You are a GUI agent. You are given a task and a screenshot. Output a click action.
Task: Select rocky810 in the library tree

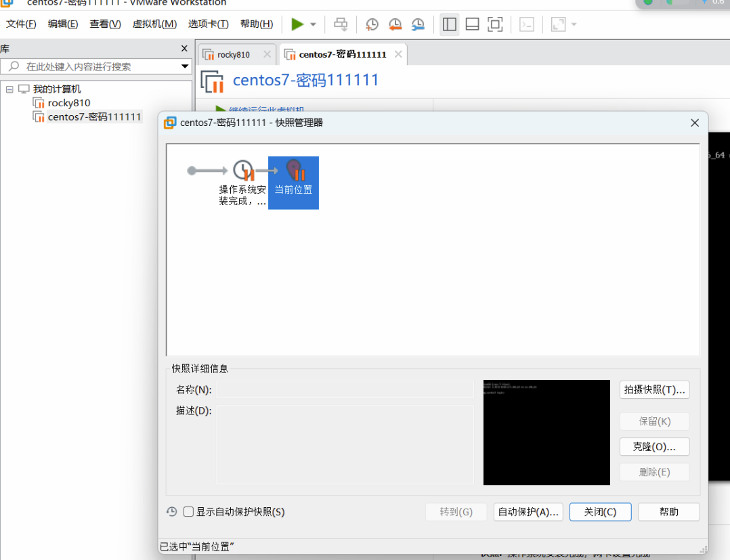point(69,103)
